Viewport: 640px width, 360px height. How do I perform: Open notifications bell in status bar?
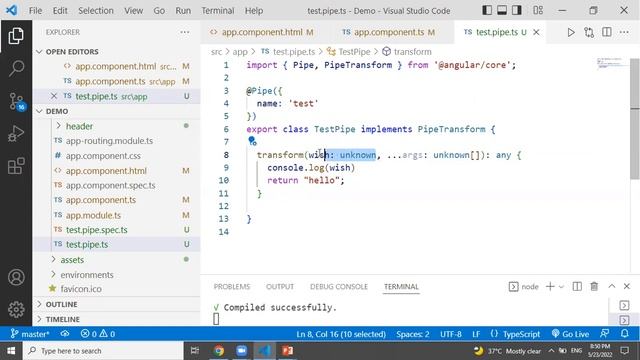tap(625, 334)
